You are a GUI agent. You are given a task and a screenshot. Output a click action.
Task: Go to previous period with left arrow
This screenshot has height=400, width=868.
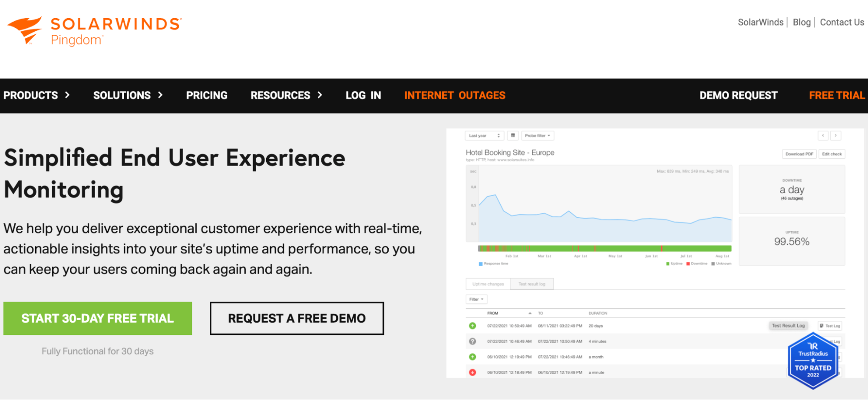pos(823,136)
